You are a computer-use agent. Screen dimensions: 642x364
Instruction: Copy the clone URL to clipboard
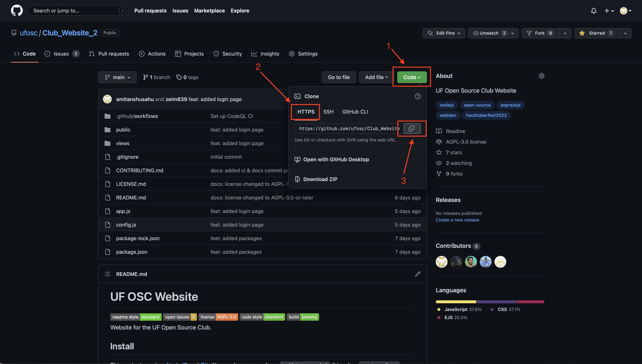412,128
